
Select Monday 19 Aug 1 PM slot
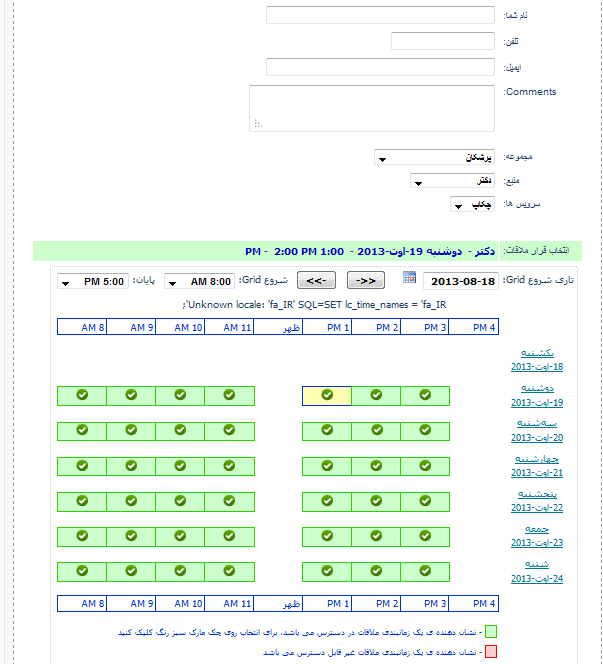pyautogui.click(x=326, y=396)
